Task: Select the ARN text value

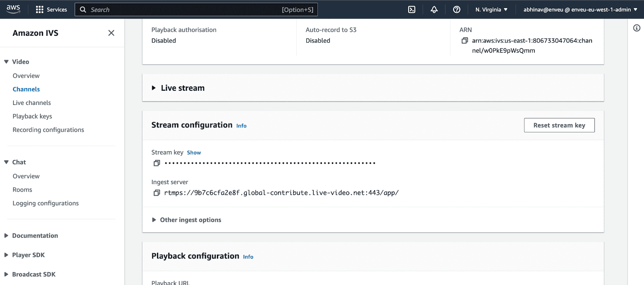Action: [532, 45]
